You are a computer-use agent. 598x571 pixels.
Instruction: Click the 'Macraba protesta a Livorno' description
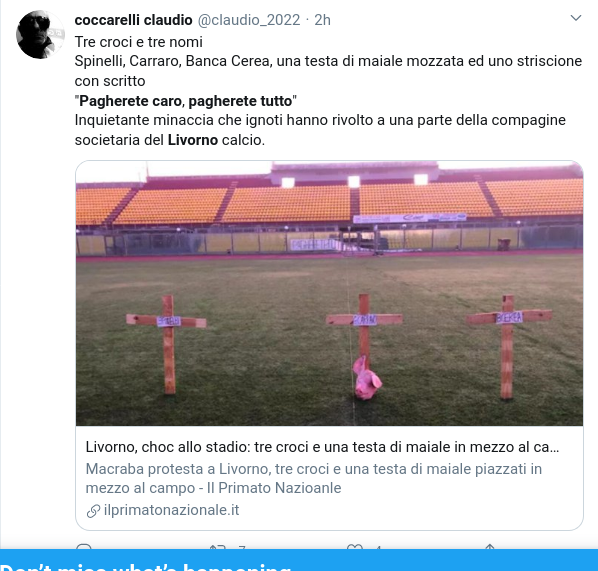click(x=313, y=478)
